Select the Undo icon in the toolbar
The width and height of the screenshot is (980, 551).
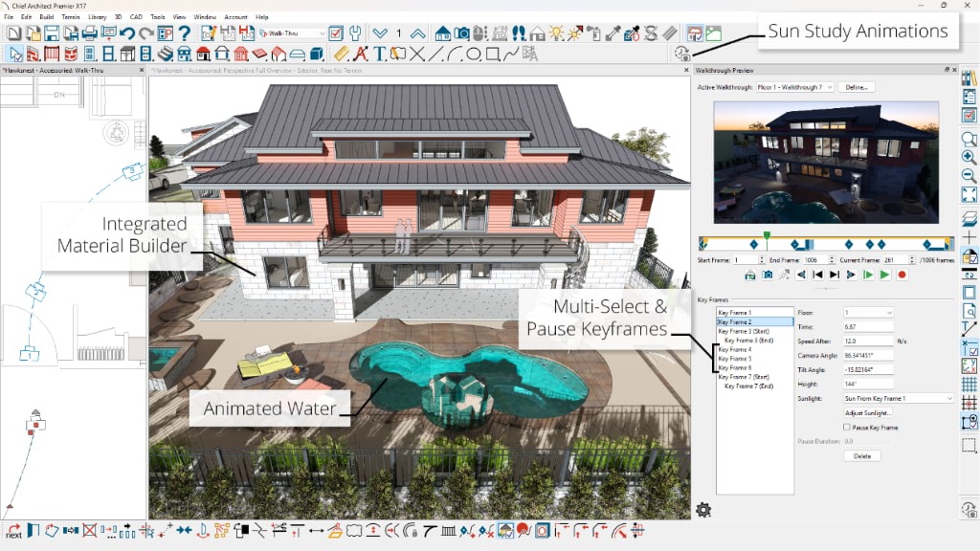(x=125, y=32)
